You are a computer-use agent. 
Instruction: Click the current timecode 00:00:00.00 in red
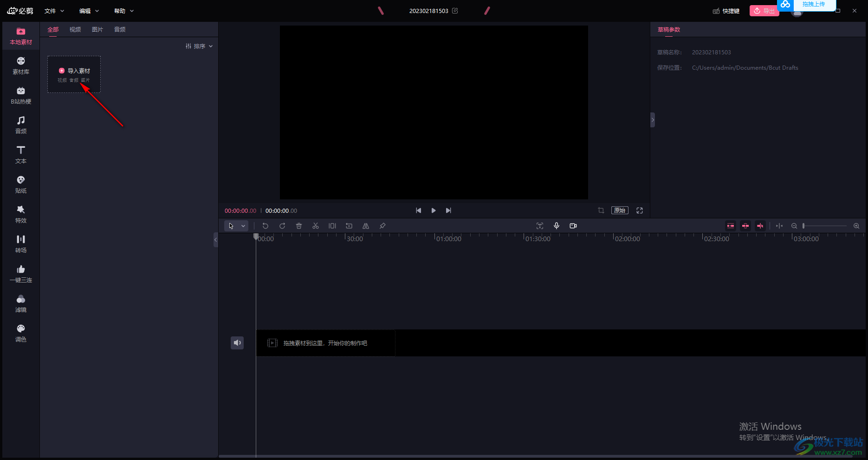click(x=240, y=210)
